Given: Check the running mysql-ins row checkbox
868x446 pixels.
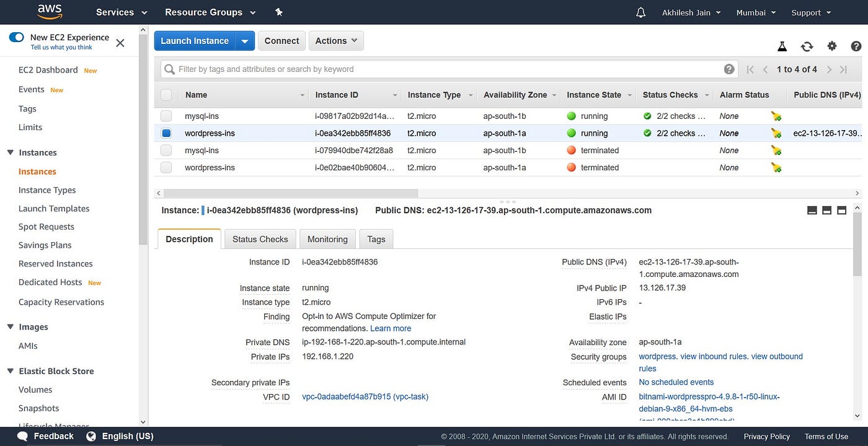Looking at the screenshot, I should [x=166, y=116].
